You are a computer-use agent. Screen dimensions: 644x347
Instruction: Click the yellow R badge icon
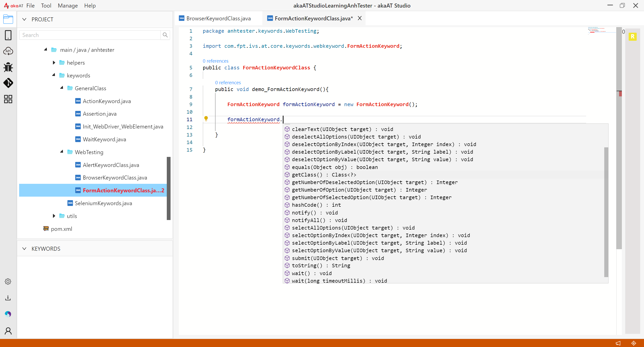(632, 37)
